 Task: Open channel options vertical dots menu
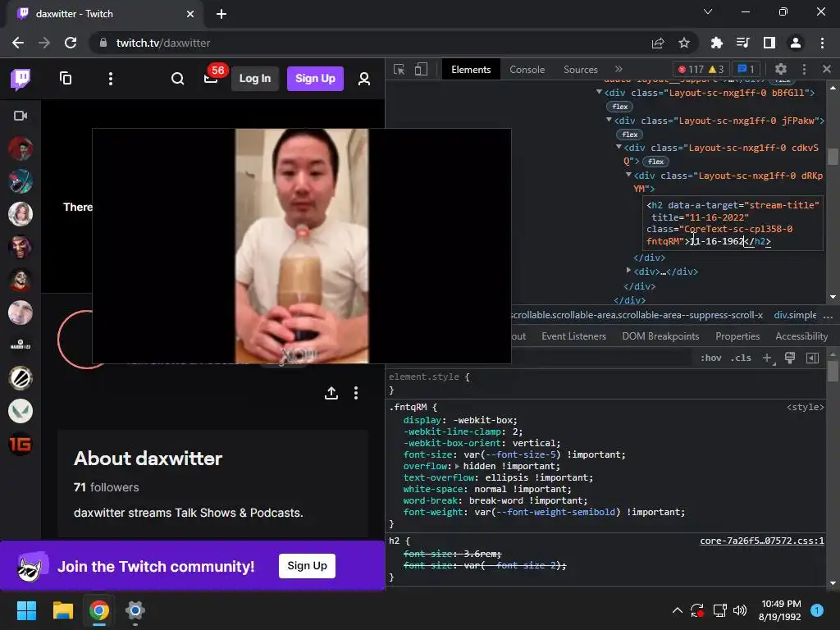click(356, 393)
